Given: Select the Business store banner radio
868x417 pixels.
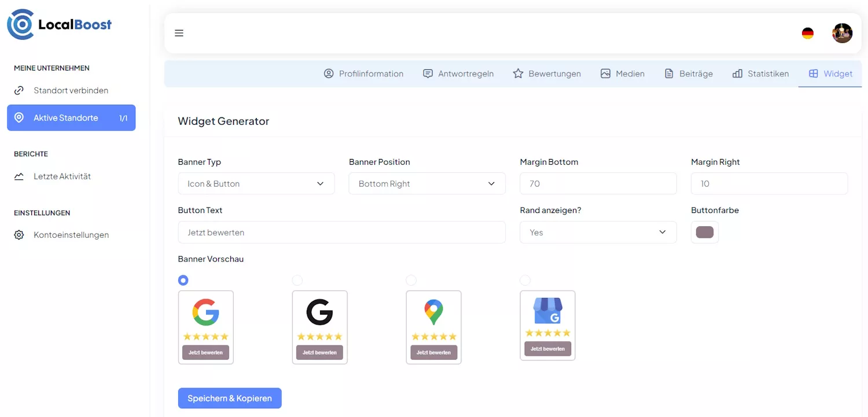Looking at the screenshot, I should tap(525, 280).
